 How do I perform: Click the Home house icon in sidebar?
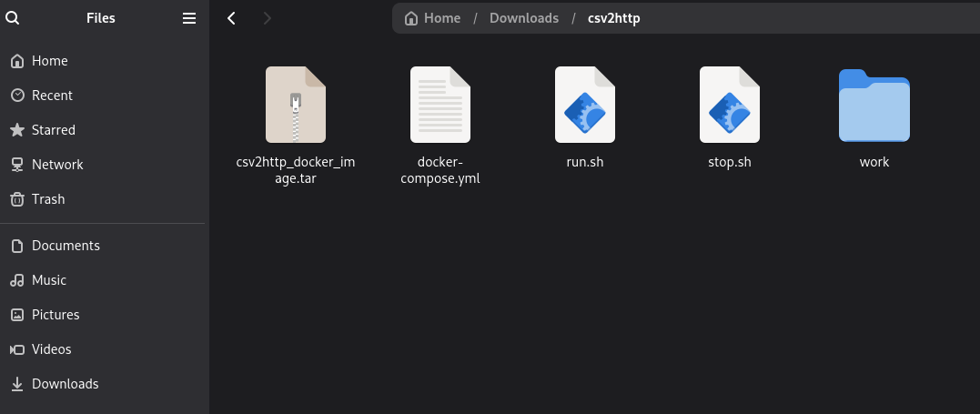pyautogui.click(x=17, y=61)
